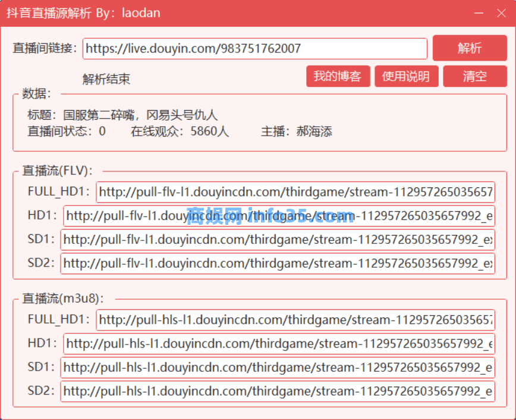Select the m3u8 FULL_HD1 stream URL field
516x420 pixels.
pyautogui.click(x=295, y=320)
